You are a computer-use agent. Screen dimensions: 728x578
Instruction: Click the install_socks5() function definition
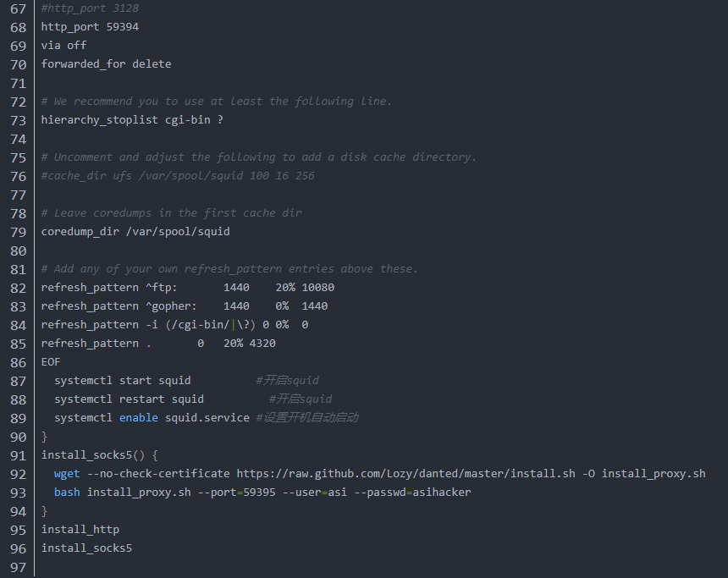[x=99, y=455]
